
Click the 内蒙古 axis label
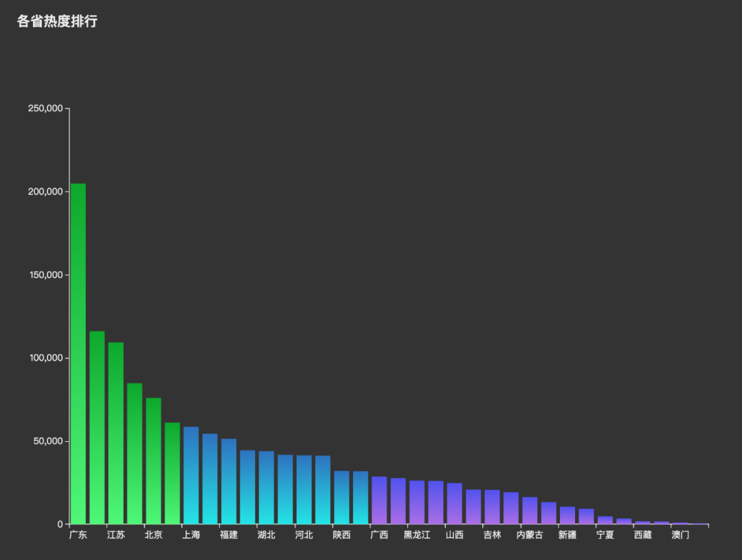coord(530,535)
